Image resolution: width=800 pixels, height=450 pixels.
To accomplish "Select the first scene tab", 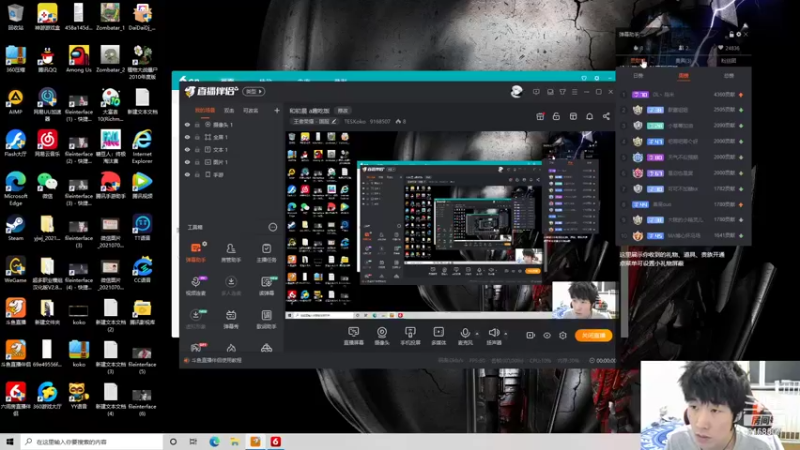I will tap(205, 110).
